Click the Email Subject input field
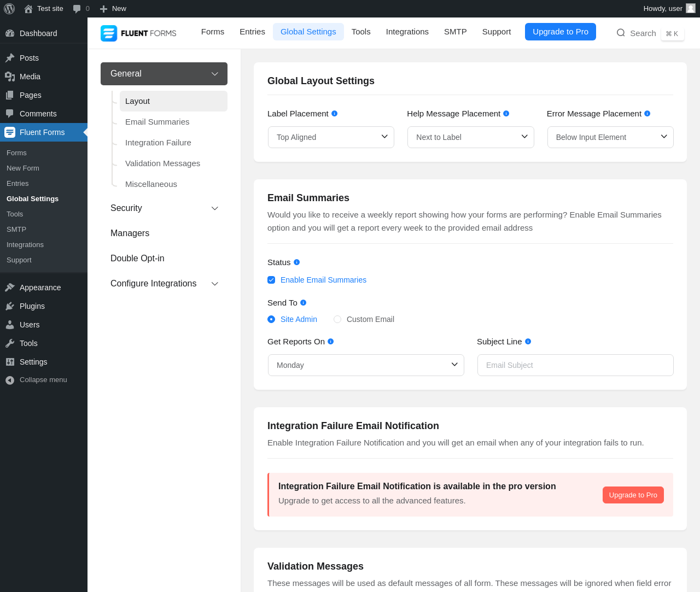The image size is (700, 592). point(575,365)
